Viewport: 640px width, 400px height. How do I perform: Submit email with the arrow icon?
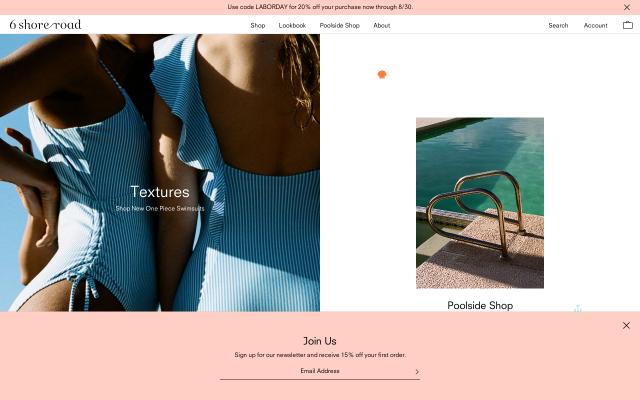coord(416,372)
